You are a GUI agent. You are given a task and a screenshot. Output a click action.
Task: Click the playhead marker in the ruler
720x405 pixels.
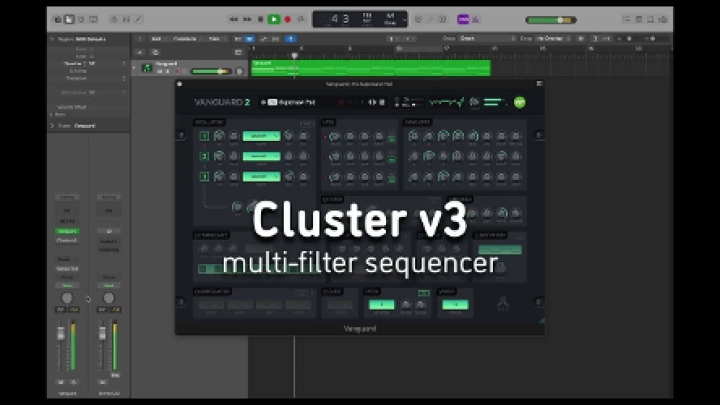click(294, 55)
